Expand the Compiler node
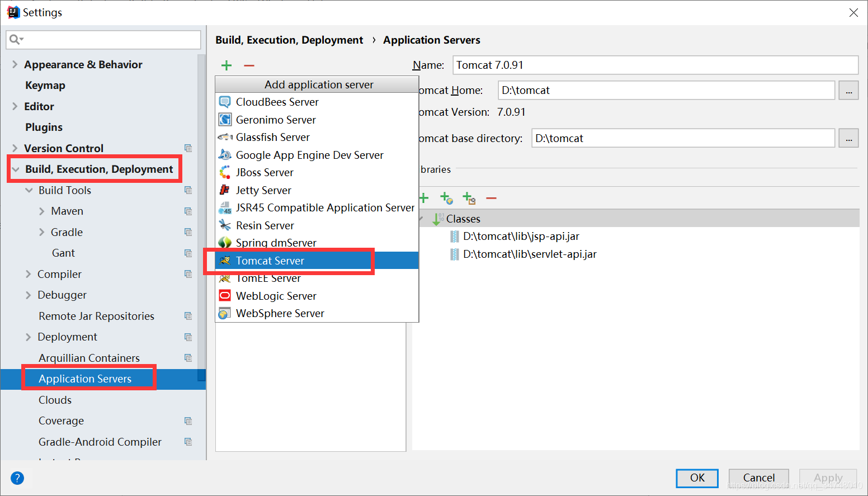The image size is (868, 496). tap(28, 274)
